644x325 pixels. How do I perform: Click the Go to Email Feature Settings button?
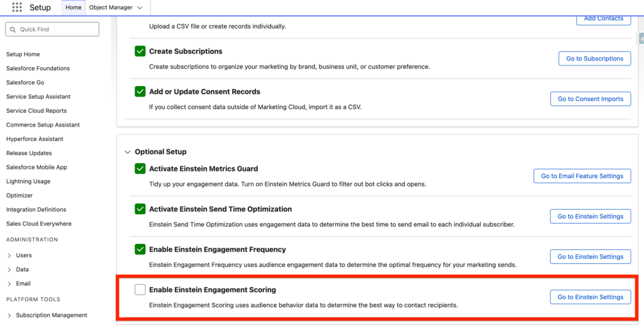click(582, 176)
